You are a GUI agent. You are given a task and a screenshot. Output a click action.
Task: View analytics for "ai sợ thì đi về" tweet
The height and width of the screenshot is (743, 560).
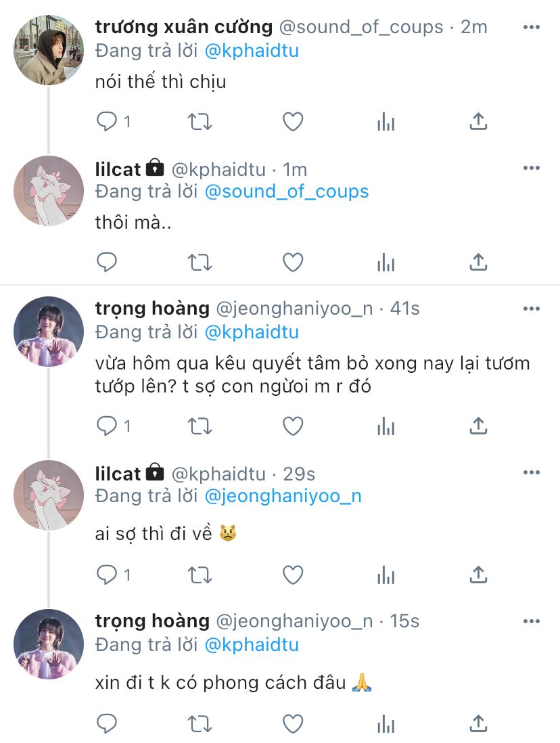point(386,575)
